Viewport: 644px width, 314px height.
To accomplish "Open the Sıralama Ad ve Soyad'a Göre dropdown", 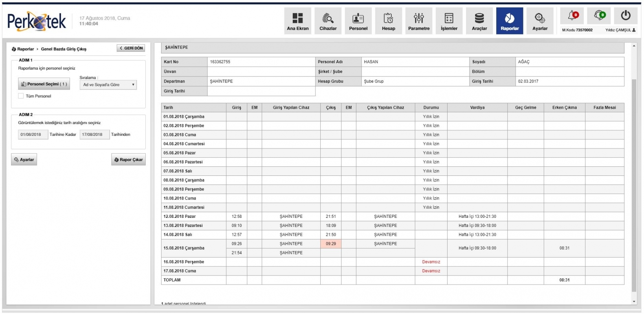I will [108, 85].
